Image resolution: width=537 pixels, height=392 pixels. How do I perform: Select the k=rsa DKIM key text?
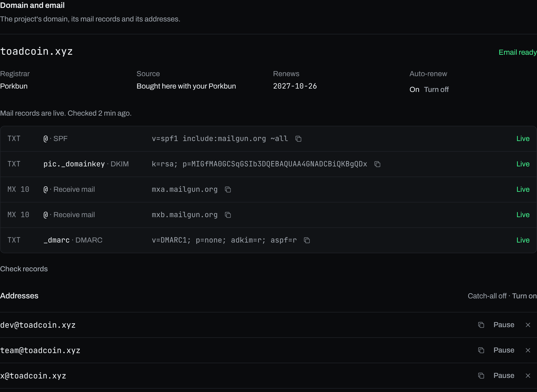tap(259, 164)
